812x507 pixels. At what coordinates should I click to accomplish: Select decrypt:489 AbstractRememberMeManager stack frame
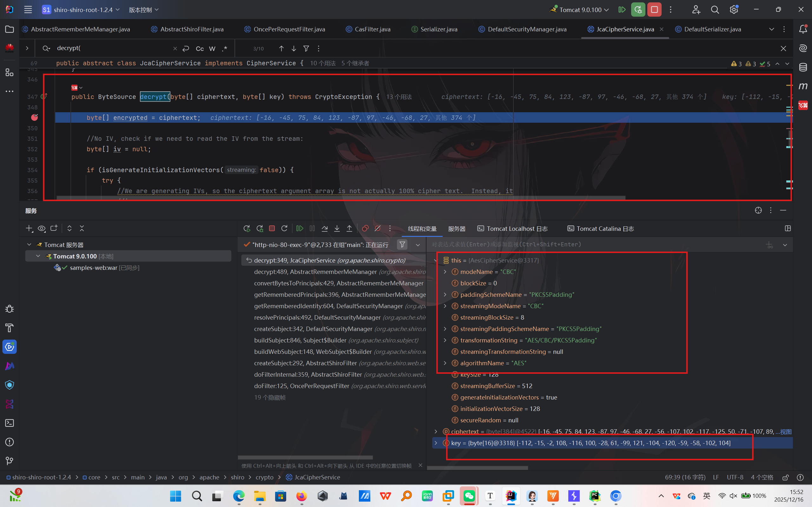point(339,272)
